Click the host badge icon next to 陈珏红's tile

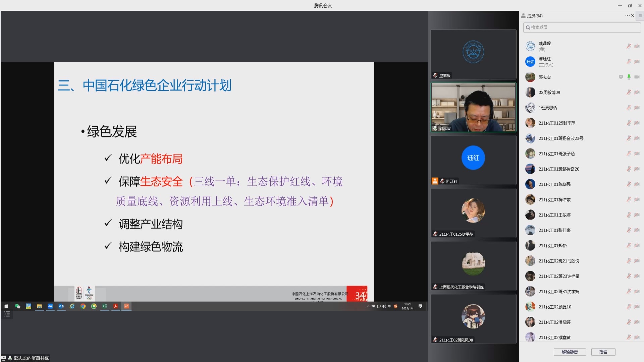[435, 181]
